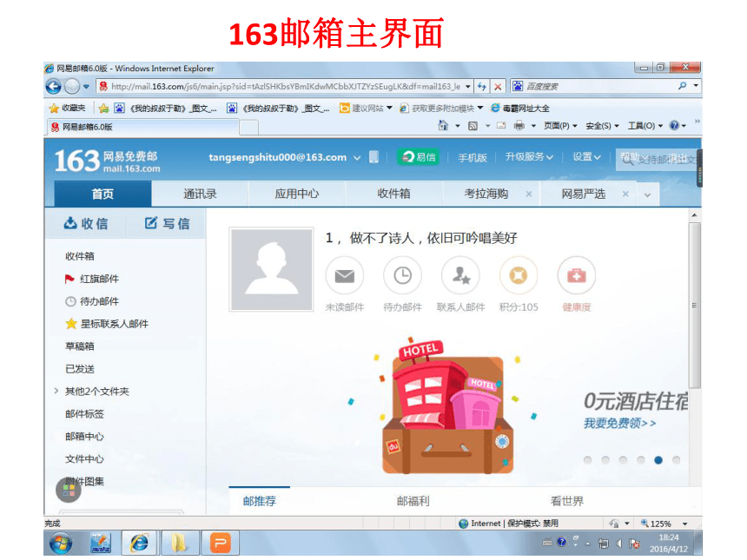Click the Print icon in command bar

pos(519,126)
